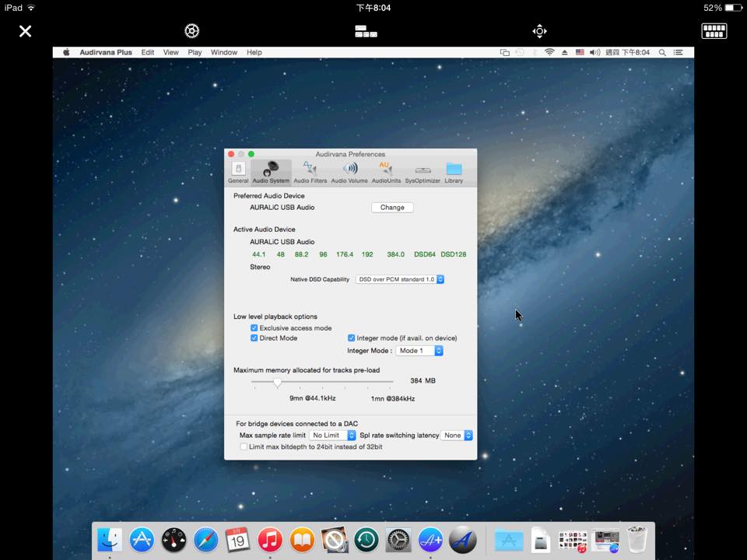Viewport: 747px width, 560px height.
Task: Open the Max sample rate limit dropdown
Action: (x=332, y=436)
